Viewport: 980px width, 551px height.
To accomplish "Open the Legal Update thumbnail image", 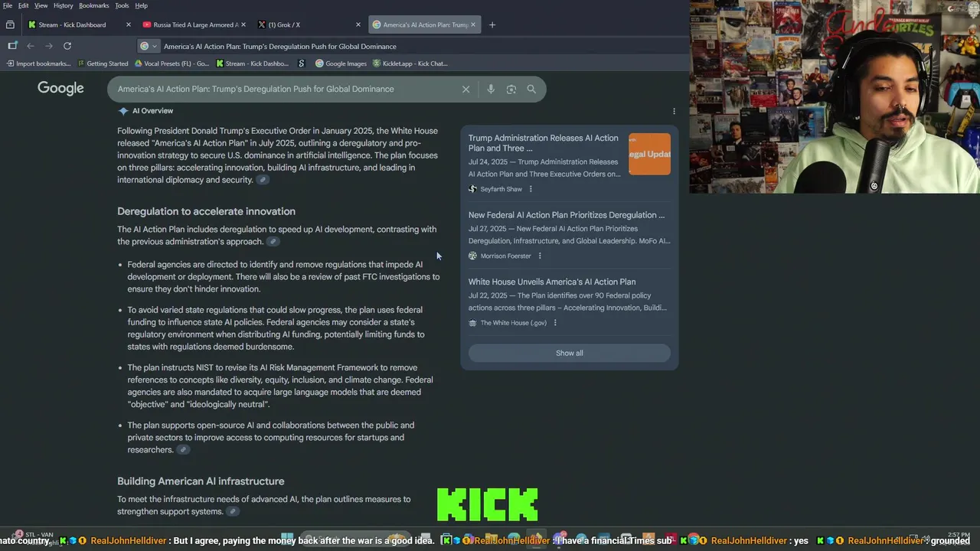I will (x=649, y=154).
